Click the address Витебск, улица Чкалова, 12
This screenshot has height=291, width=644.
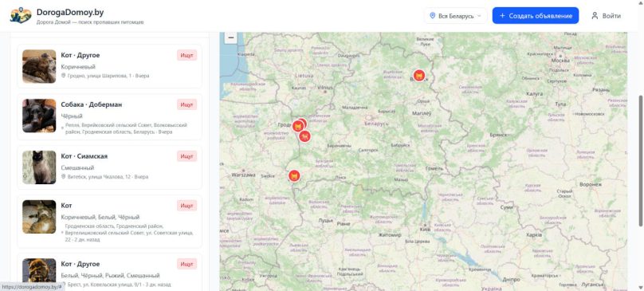point(99,177)
